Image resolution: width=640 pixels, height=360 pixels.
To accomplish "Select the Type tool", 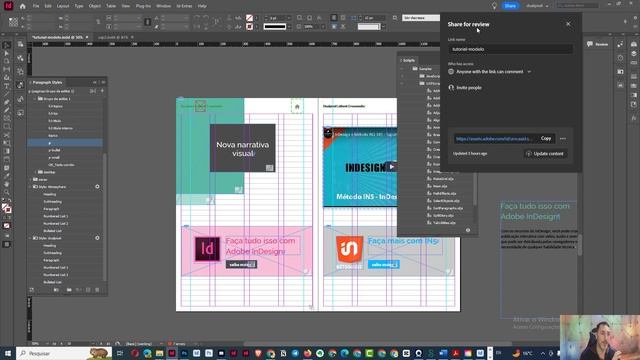I will [7, 86].
